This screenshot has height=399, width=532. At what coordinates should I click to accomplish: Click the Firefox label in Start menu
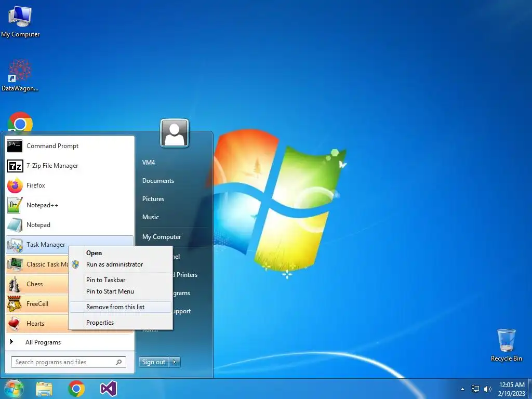tap(36, 185)
